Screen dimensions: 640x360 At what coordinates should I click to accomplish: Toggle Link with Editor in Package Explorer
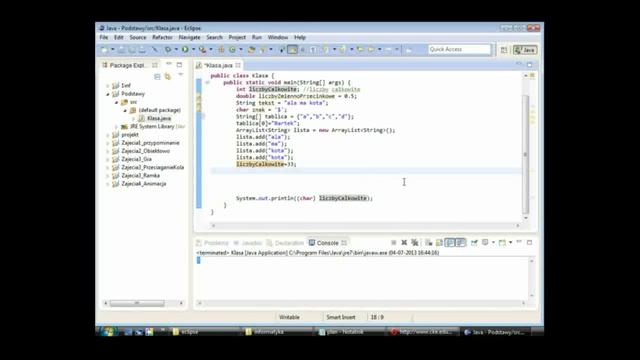coord(167,76)
